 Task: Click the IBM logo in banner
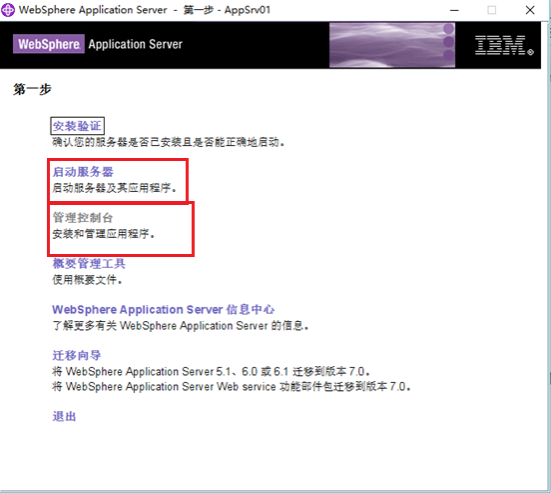(504, 45)
